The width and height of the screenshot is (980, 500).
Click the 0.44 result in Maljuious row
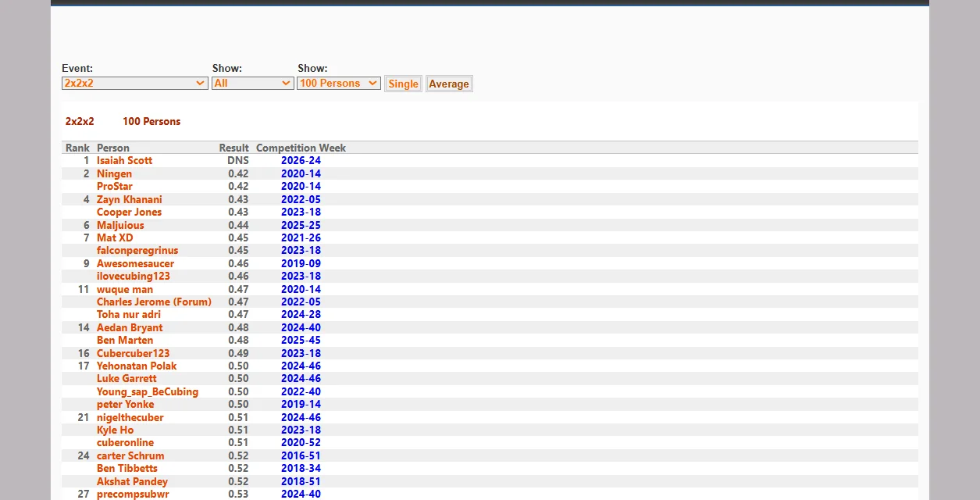click(x=238, y=225)
